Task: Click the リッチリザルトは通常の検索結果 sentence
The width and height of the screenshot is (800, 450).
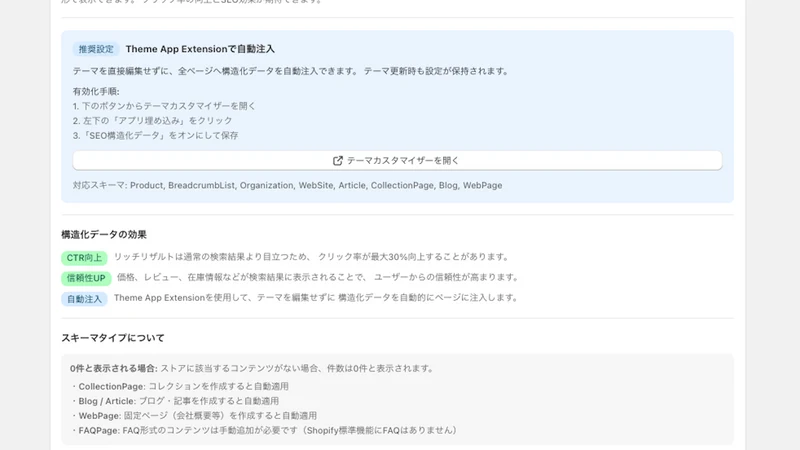Action: tap(311, 257)
